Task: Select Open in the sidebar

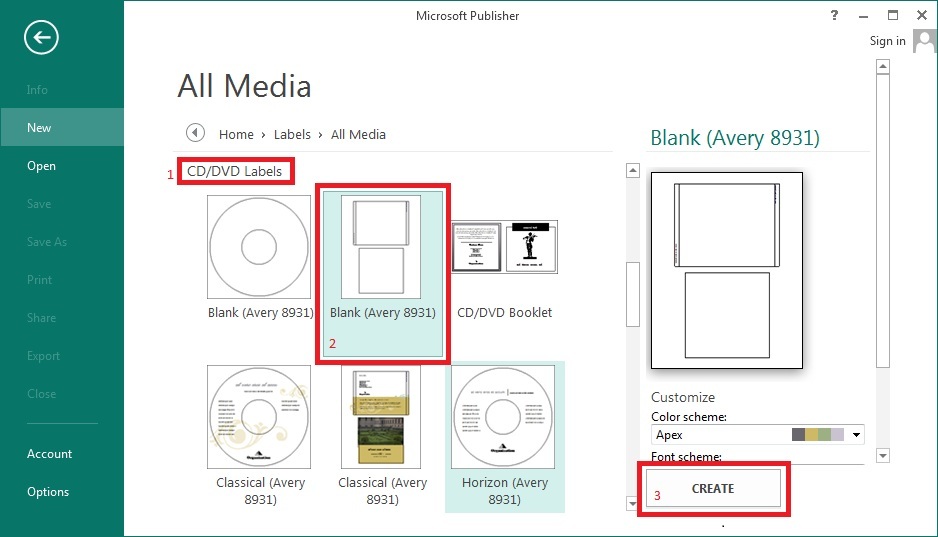Action: pos(41,166)
